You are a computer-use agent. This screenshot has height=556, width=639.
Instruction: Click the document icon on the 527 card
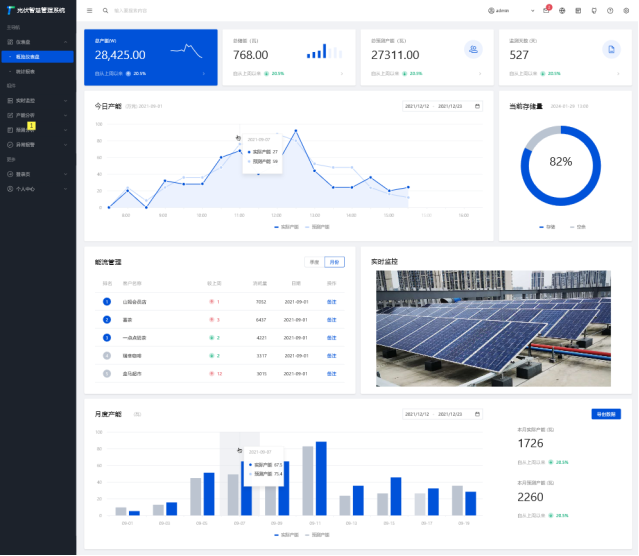point(610,49)
